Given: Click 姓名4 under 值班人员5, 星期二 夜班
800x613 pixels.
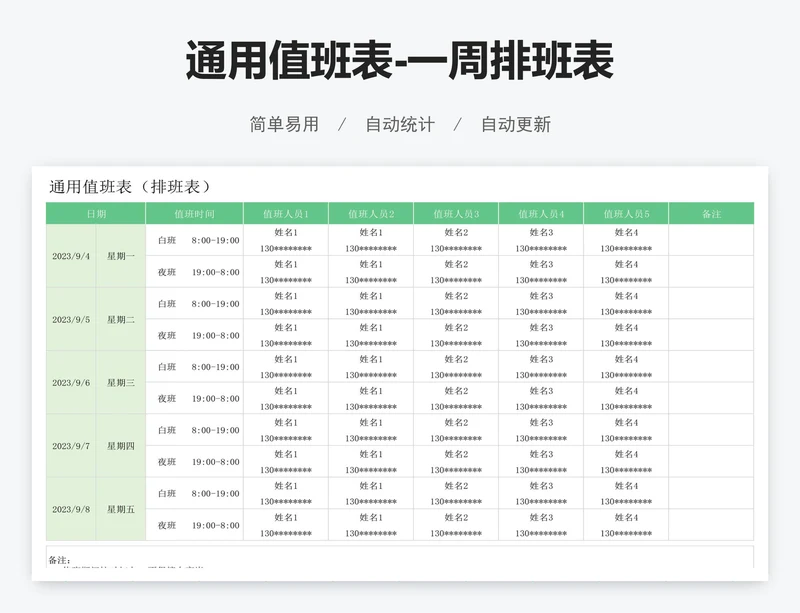Looking at the screenshot, I should click(x=626, y=328).
